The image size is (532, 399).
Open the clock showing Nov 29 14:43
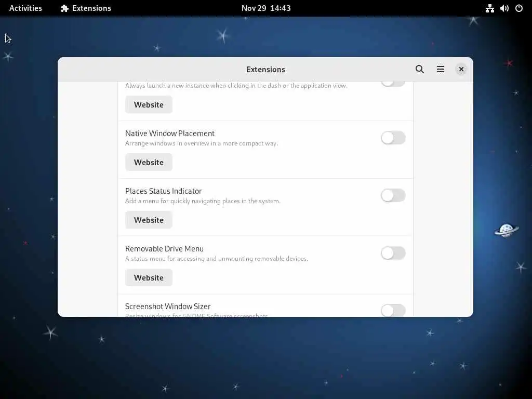266,8
